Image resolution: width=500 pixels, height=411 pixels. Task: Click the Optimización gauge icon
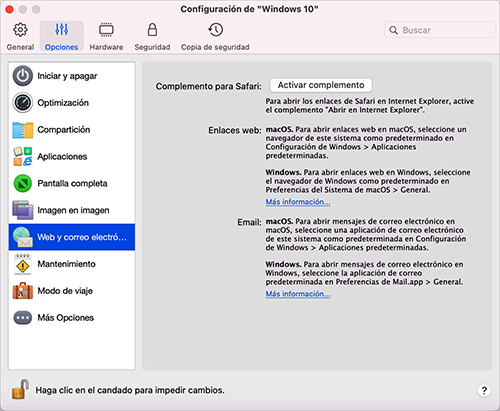tap(23, 103)
